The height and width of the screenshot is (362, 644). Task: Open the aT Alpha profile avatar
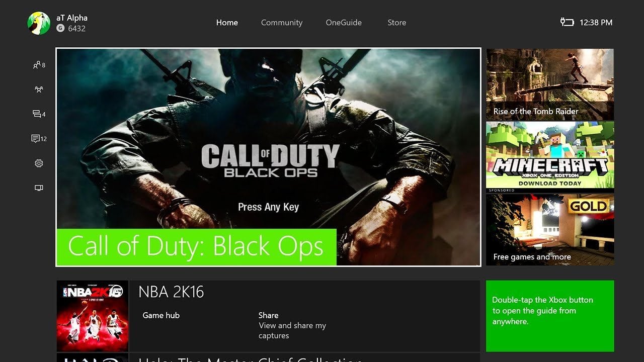pyautogui.click(x=39, y=23)
